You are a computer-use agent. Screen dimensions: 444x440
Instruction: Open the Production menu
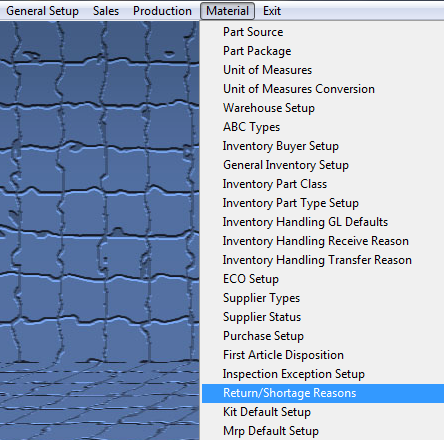162,11
